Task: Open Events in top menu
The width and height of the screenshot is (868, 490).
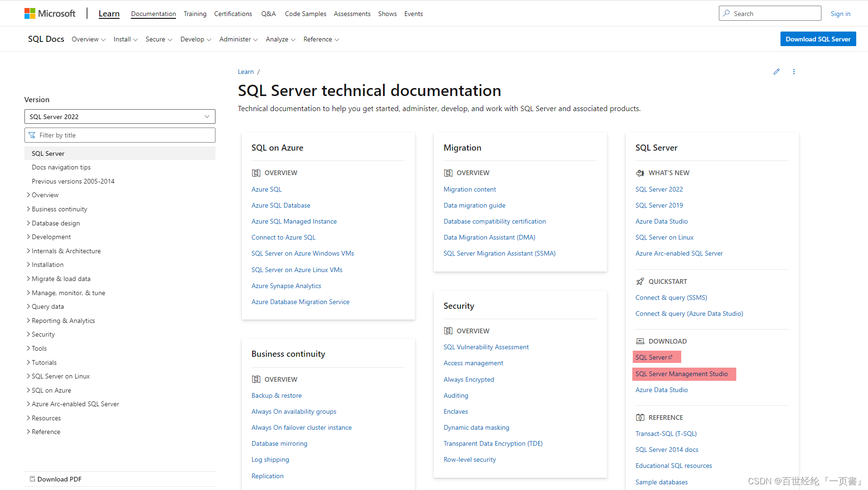Action: coord(414,14)
